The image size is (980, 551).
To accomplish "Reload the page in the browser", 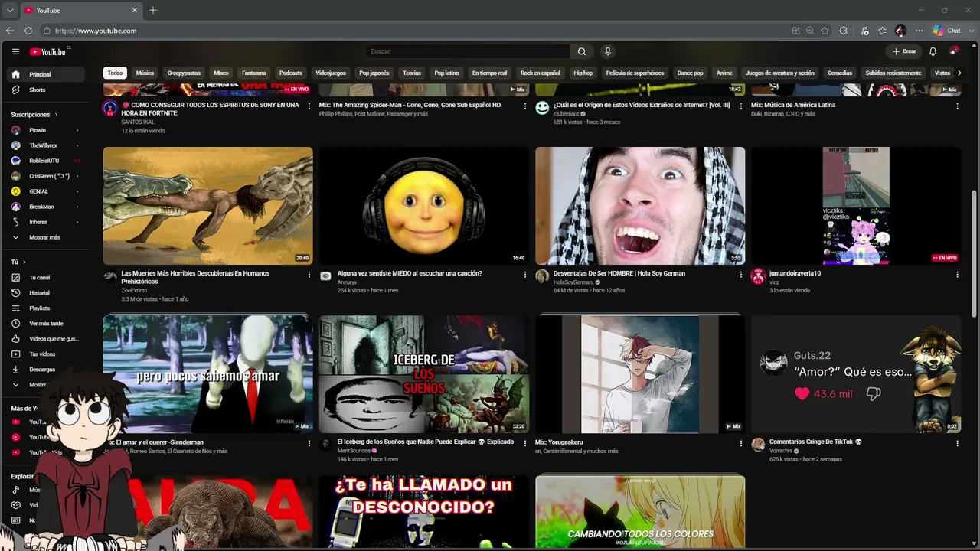I will [x=28, y=31].
